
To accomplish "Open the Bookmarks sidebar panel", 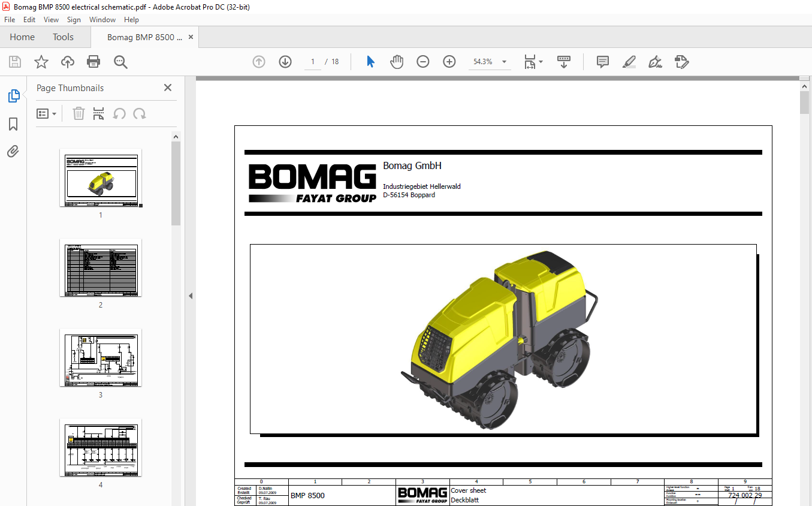I will [13, 124].
